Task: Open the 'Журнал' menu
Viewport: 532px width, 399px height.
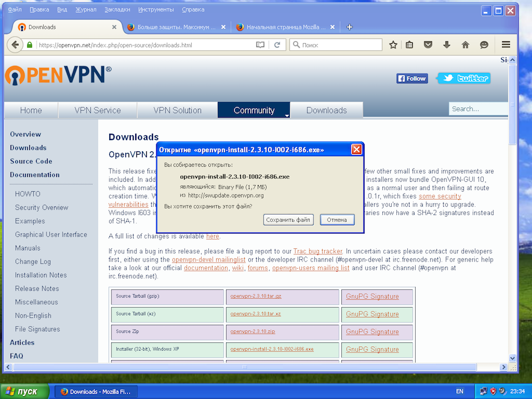Action: (86, 9)
